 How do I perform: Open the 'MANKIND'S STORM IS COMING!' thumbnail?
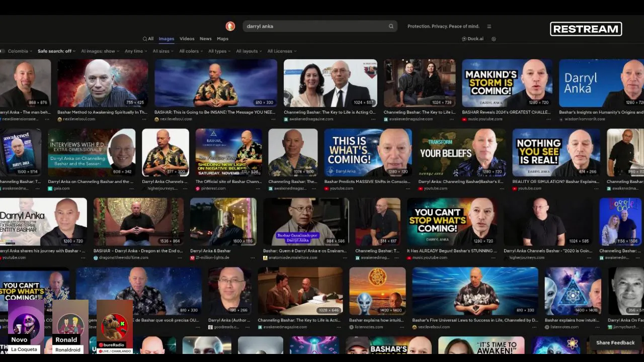coord(507,83)
